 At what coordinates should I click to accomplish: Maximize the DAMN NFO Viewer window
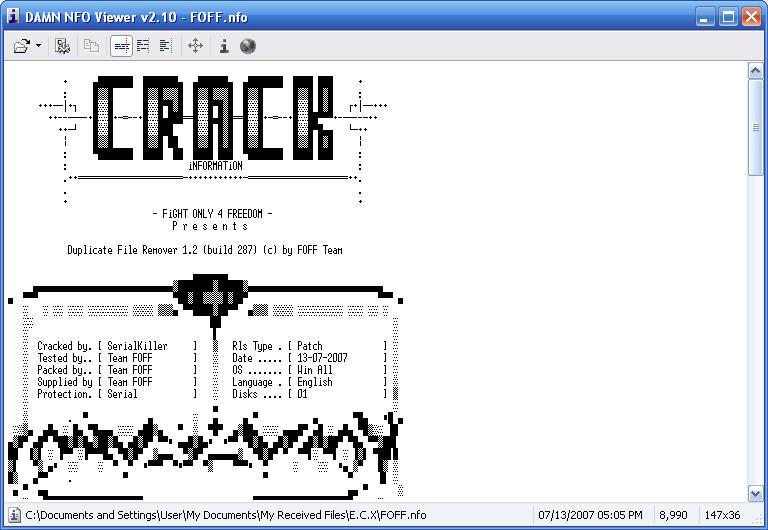pyautogui.click(x=728, y=17)
